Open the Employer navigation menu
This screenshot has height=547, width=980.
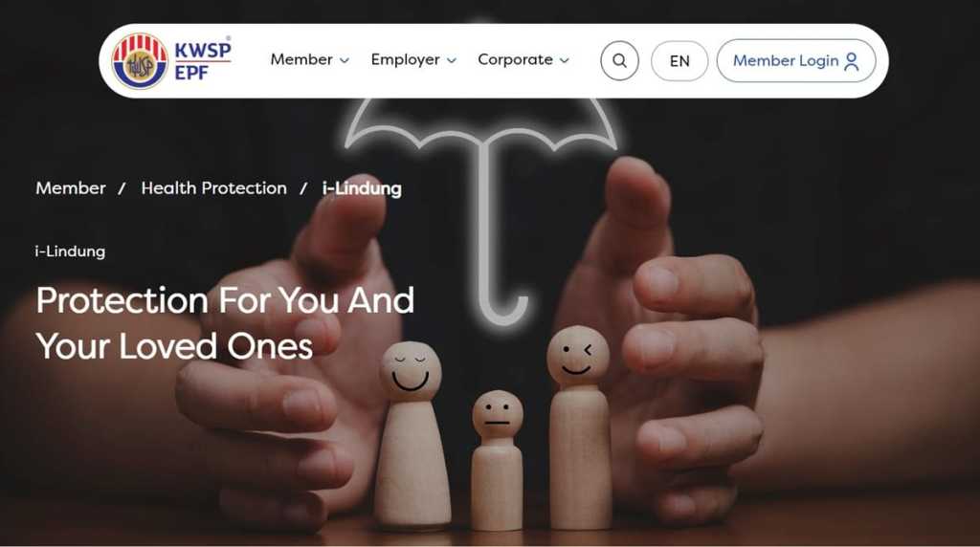point(413,59)
